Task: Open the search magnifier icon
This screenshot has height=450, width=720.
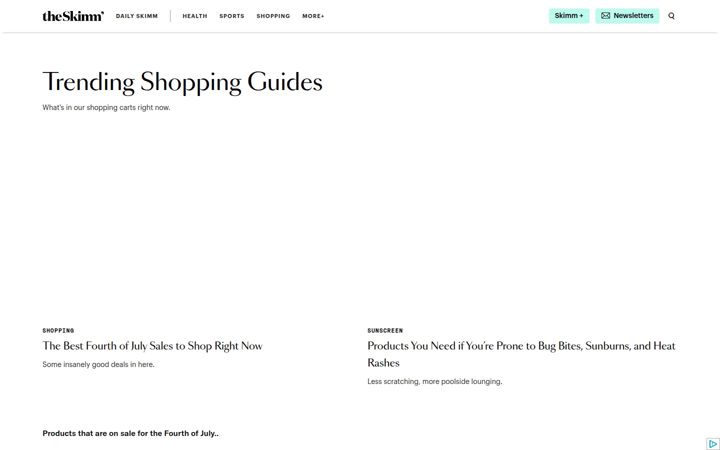Action: click(x=671, y=16)
